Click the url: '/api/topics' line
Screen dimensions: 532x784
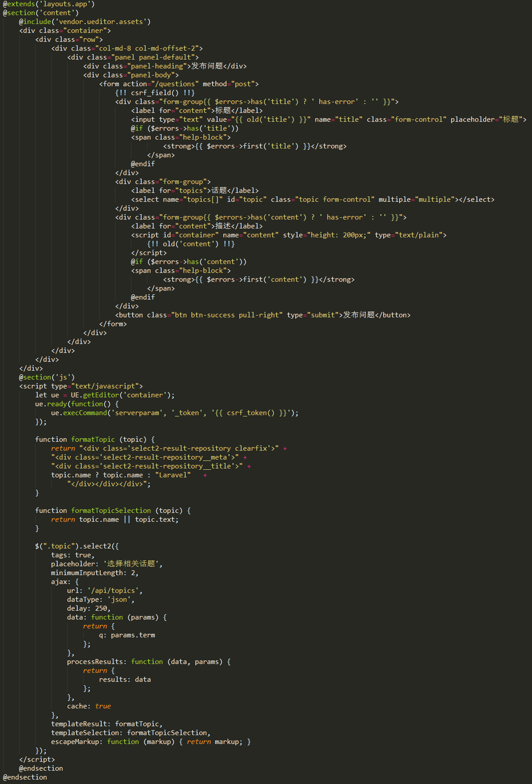pyautogui.click(x=105, y=591)
